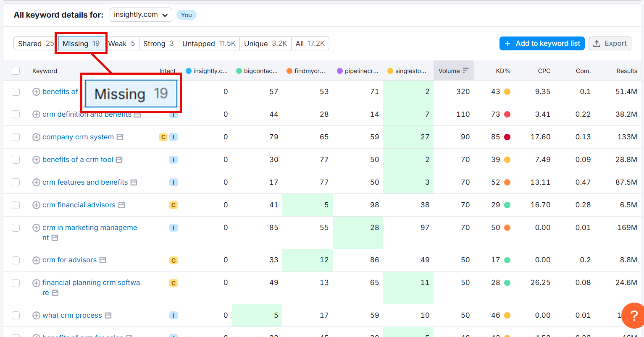Open SERP icon next to financial planning crm software
The height and width of the screenshot is (337, 644).
click(x=55, y=293)
